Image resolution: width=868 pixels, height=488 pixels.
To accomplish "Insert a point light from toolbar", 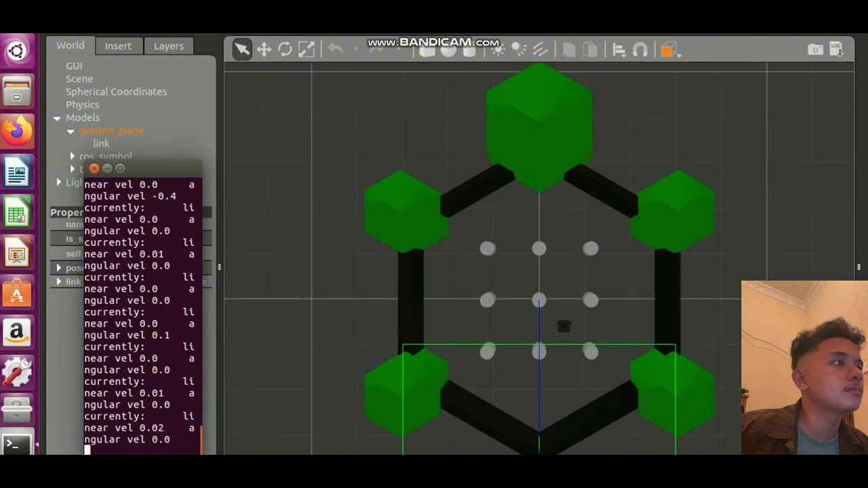I will [x=498, y=49].
